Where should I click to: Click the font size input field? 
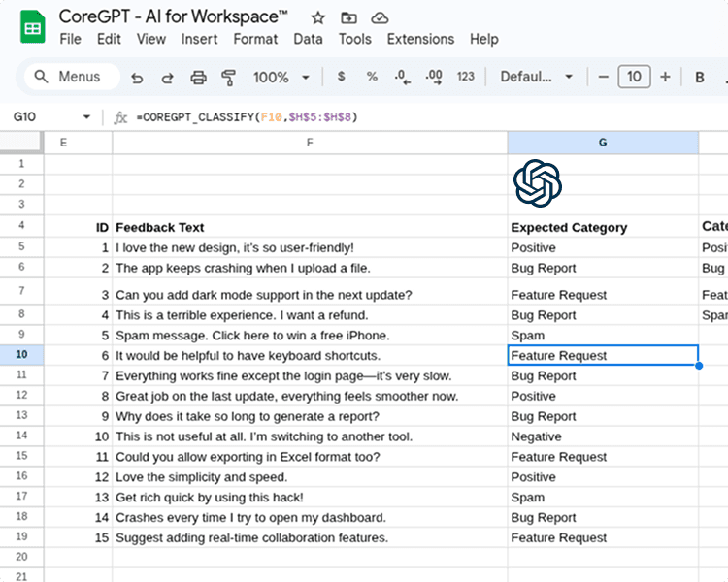click(x=634, y=78)
